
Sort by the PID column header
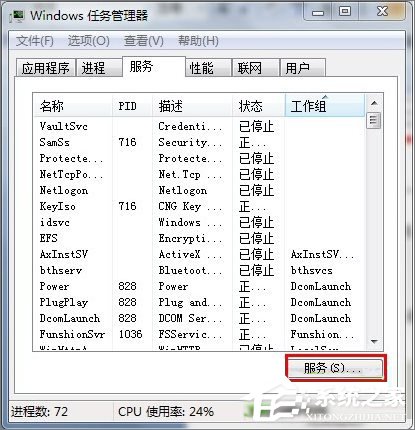[x=132, y=106]
